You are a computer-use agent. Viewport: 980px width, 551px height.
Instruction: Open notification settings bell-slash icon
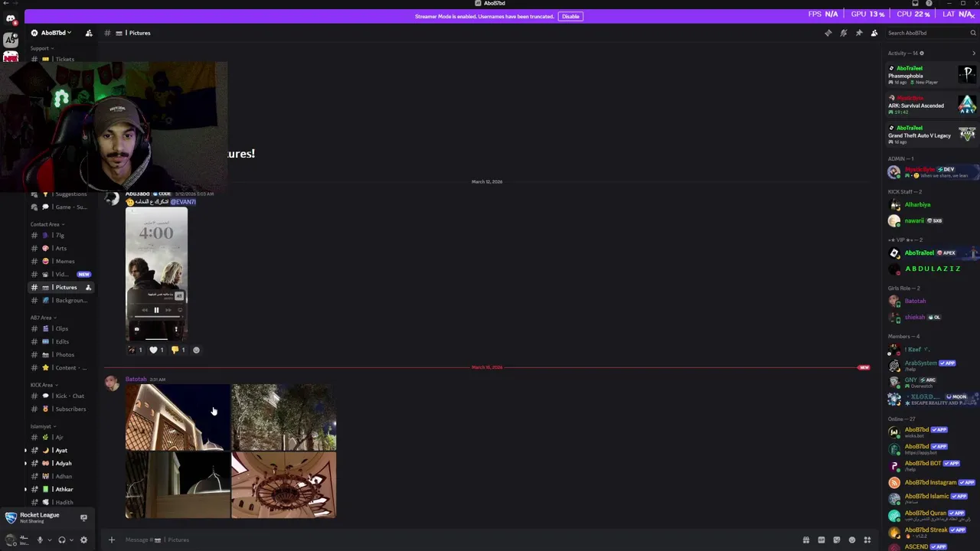coord(843,33)
